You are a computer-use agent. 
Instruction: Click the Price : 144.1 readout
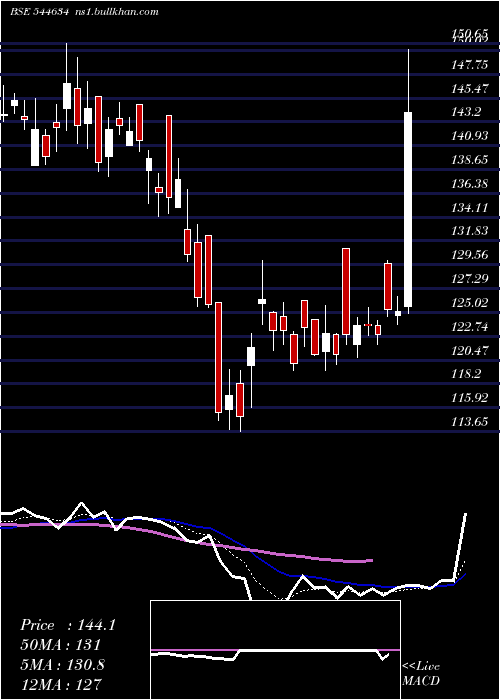point(68,625)
